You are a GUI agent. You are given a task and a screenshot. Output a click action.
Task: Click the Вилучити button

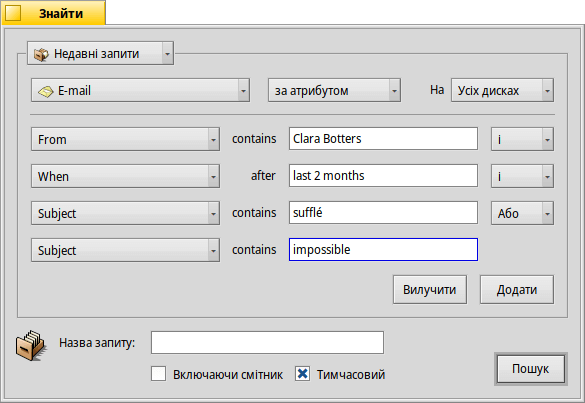coord(430,290)
